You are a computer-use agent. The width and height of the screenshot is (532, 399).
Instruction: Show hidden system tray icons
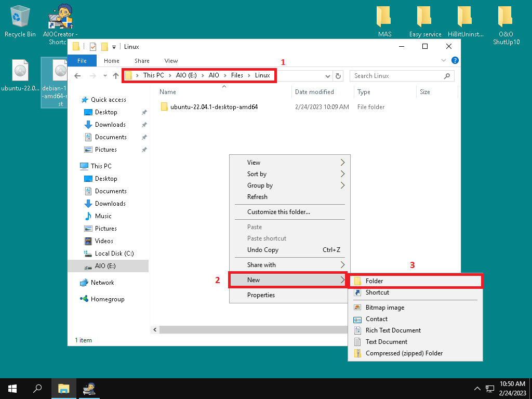click(x=477, y=389)
